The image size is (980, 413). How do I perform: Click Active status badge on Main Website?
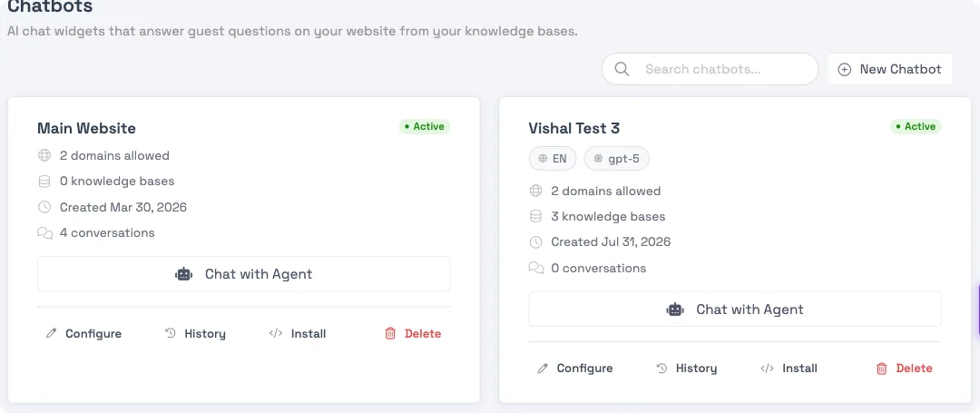click(425, 127)
